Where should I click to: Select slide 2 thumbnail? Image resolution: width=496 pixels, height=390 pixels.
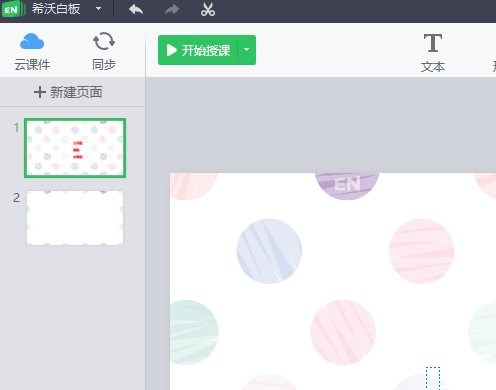coord(75,218)
